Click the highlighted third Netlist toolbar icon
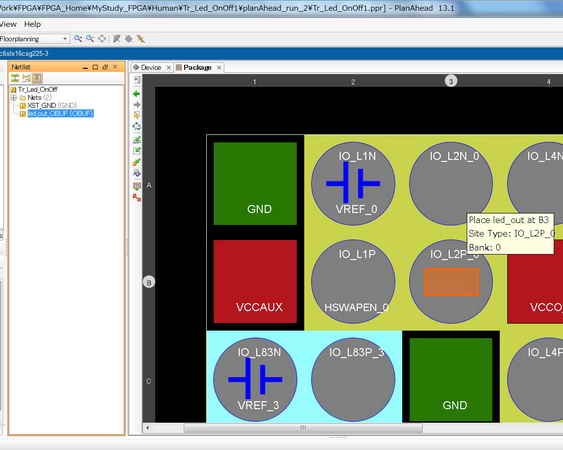563x450 pixels. 37,78
